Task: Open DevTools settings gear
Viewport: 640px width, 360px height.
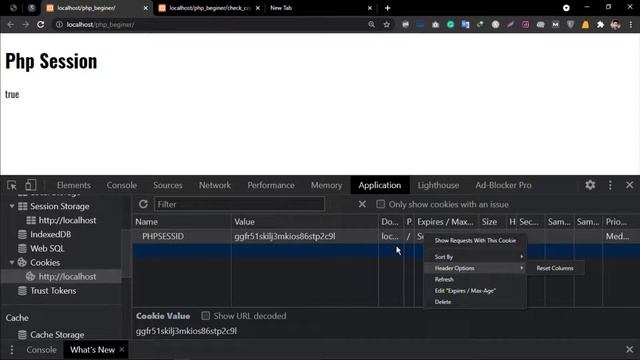Action: [590, 185]
